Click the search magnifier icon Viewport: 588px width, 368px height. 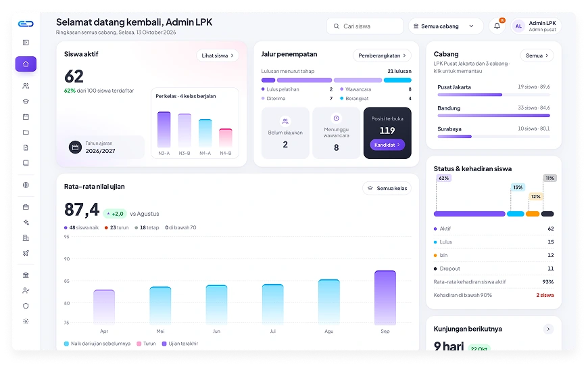point(337,26)
